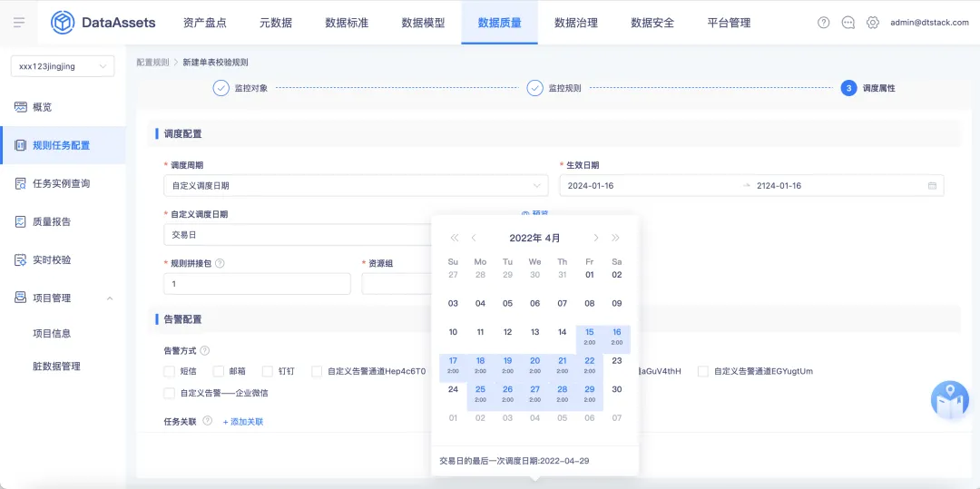Open the settings gear icon
Viewport: 980px width, 489px height.
pyautogui.click(x=873, y=23)
